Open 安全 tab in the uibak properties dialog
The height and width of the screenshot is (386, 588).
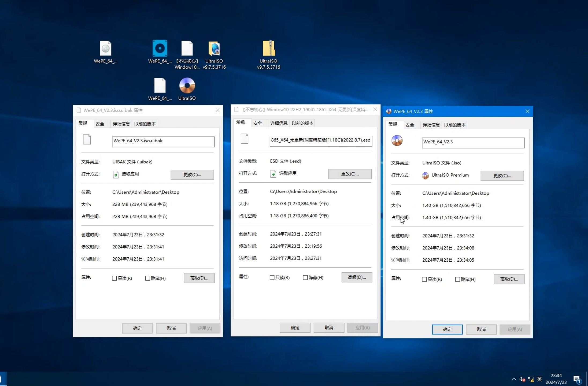click(100, 124)
